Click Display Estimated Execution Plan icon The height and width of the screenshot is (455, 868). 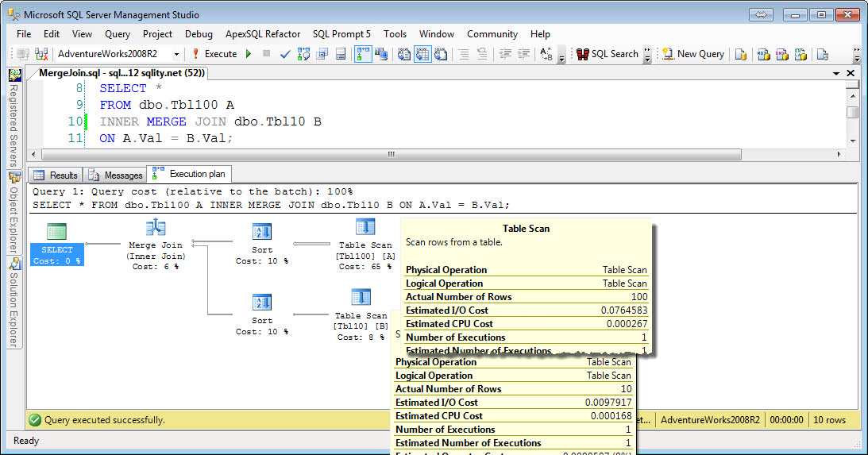point(303,54)
